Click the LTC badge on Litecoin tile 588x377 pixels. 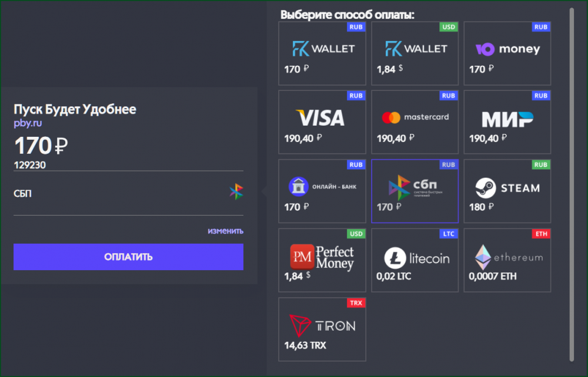[x=449, y=234]
